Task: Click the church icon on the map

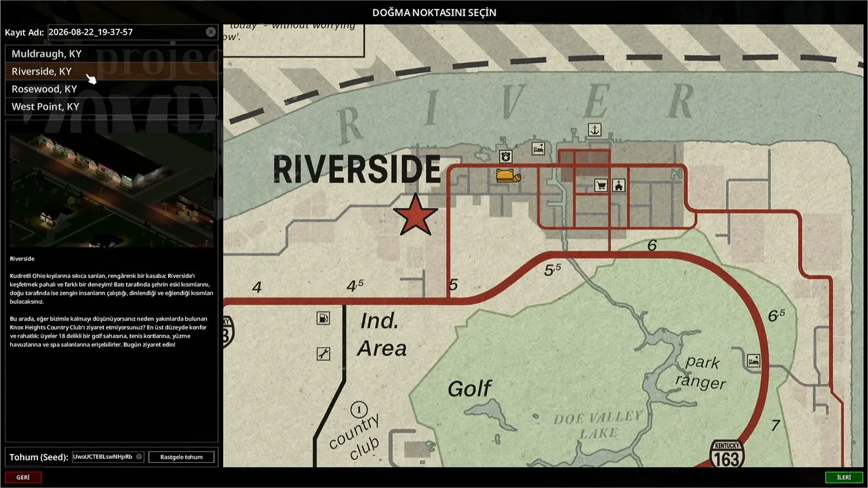Action: pyautogui.click(x=618, y=185)
